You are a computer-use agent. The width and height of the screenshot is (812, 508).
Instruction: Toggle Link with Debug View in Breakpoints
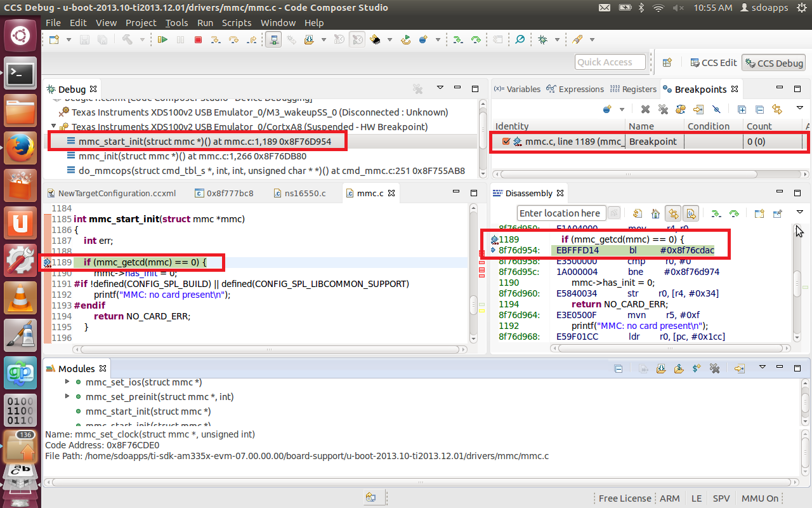point(777,109)
